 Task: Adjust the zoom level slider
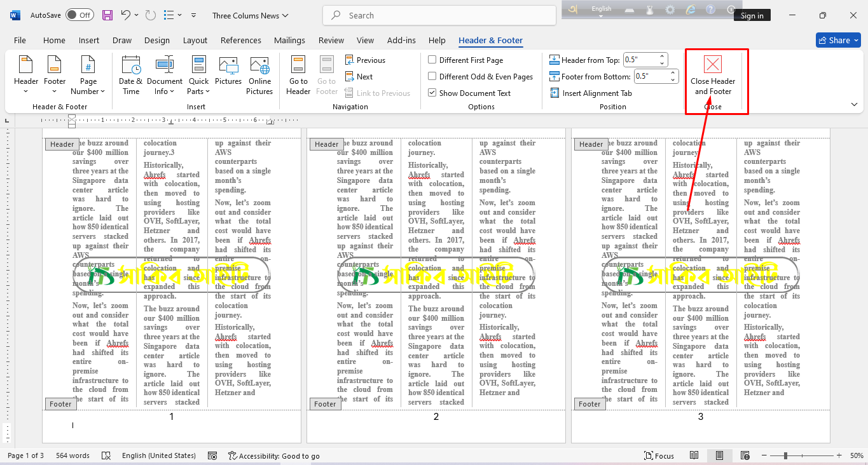click(786, 455)
